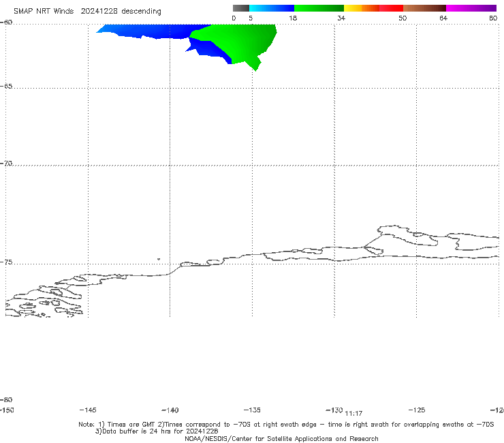This screenshot has width=504, height=443.
Task: Click the note 'Data buffer is 24 hrs'
Action: [x=135, y=431]
